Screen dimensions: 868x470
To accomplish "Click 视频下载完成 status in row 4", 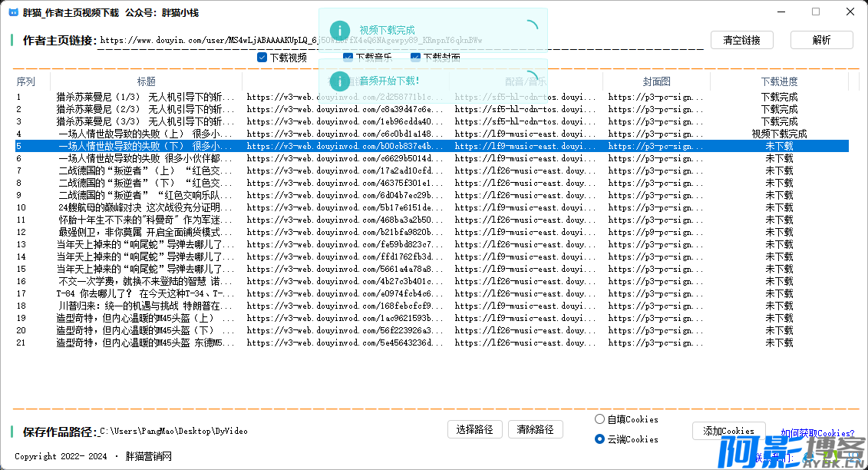I will (x=780, y=134).
